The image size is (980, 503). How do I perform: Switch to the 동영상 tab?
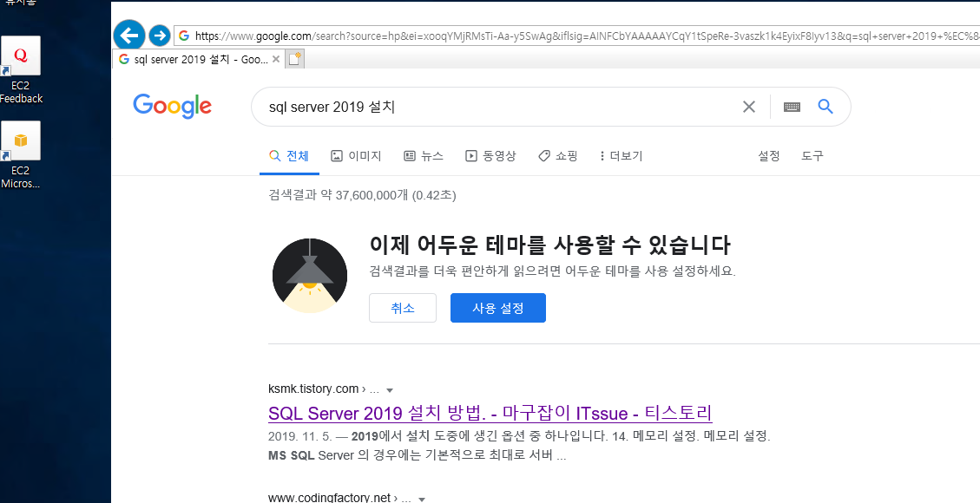click(x=490, y=156)
